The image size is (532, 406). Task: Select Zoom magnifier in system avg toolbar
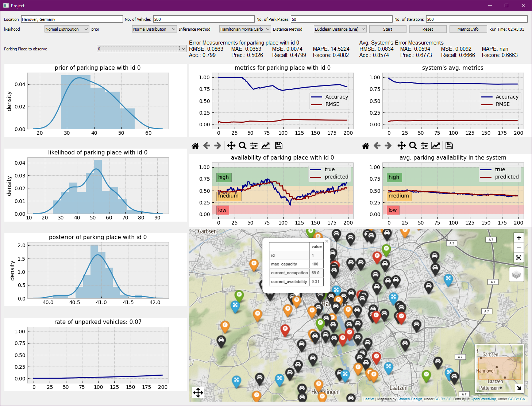pyautogui.click(x=413, y=146)
